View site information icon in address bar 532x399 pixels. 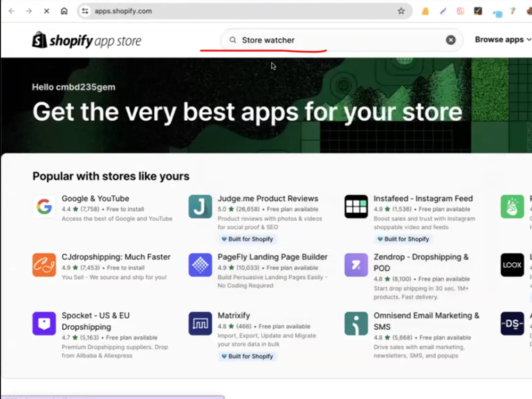pos(85,11)
